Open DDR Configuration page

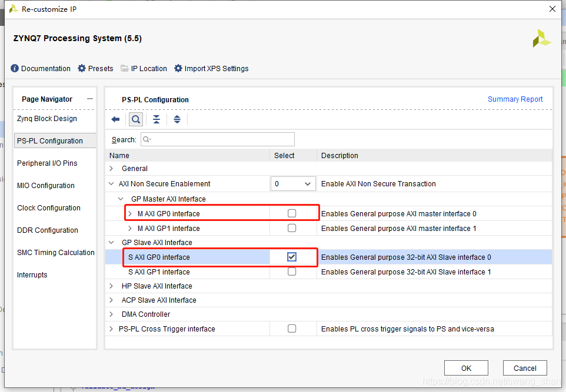(x=47, y=230)
